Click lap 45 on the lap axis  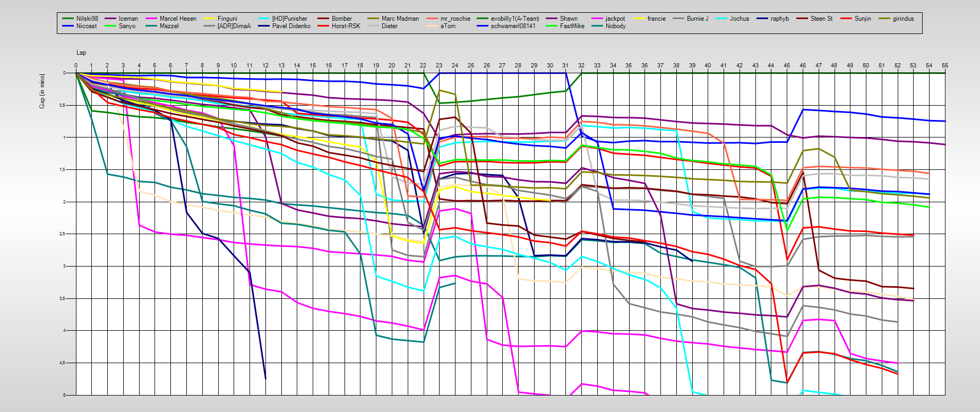[787, 65]
